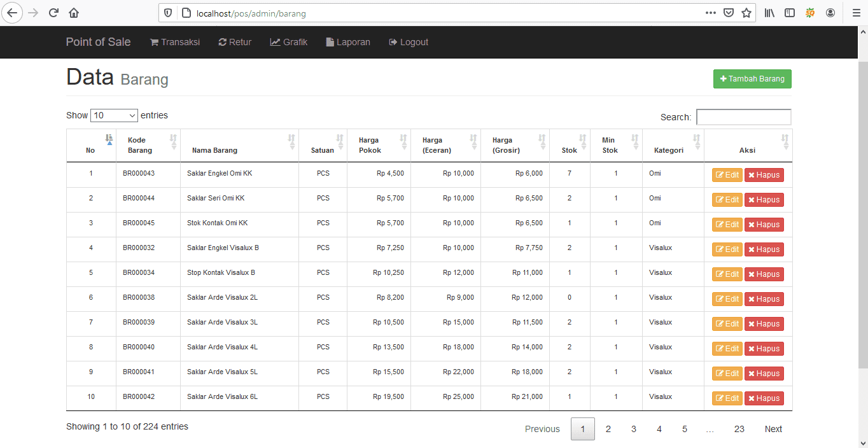Delete Saklar Seri Omi KK with Hapus

(x=764, y=200)
